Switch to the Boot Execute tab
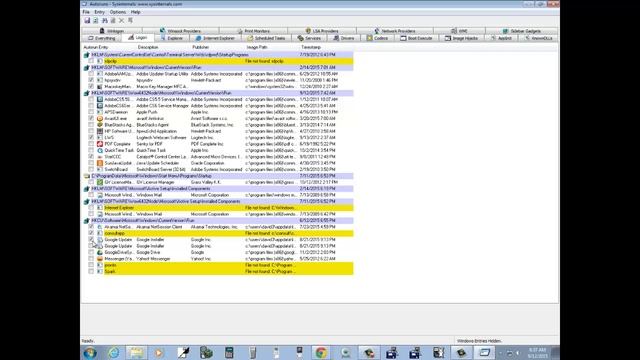This screenshot has width=640, height=360. coord(416,38)
